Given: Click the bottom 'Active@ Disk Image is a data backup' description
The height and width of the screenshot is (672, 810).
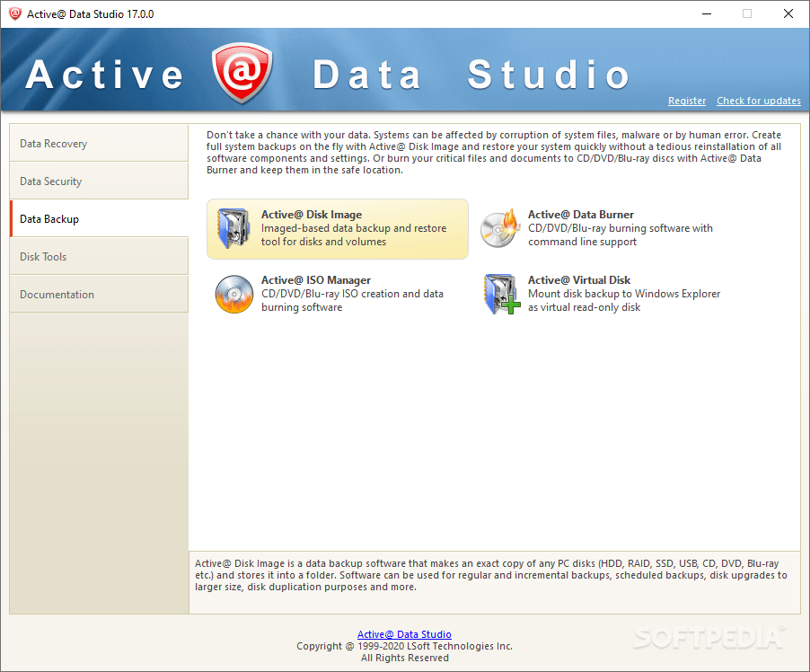Looking at the screenshot, I should (x=490, y=575).
